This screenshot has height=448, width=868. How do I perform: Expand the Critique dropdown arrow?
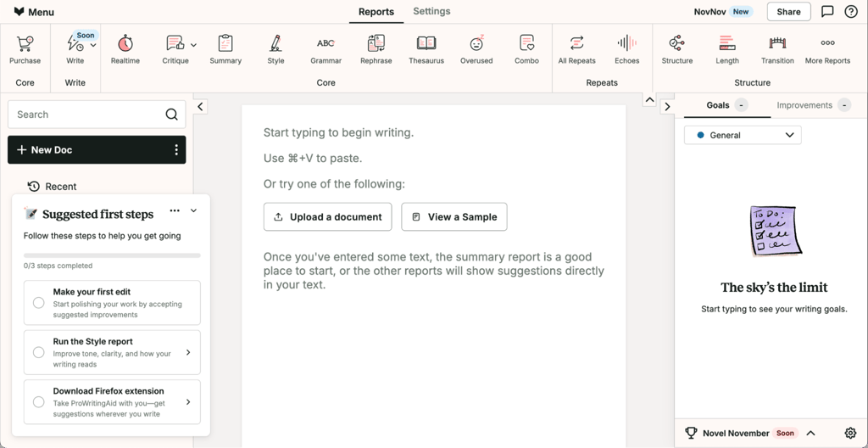click(194, 45)
